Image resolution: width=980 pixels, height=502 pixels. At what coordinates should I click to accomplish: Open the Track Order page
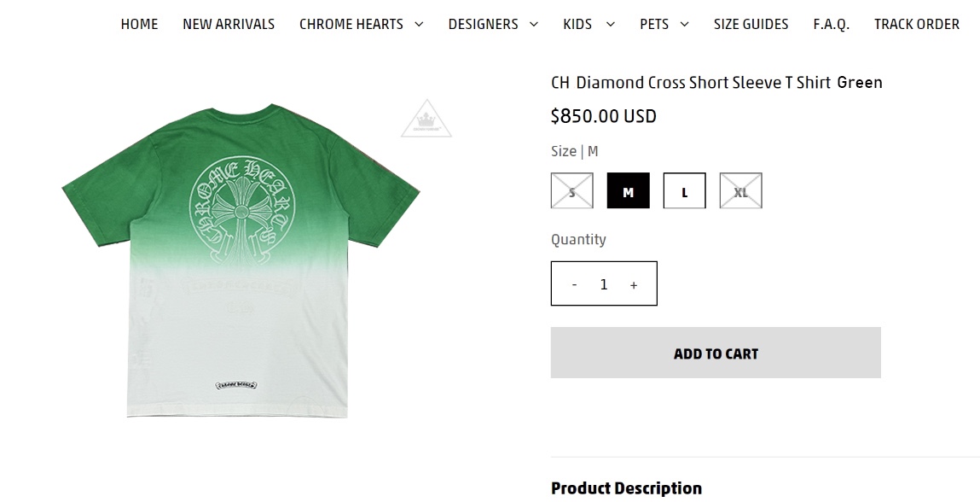917,24
